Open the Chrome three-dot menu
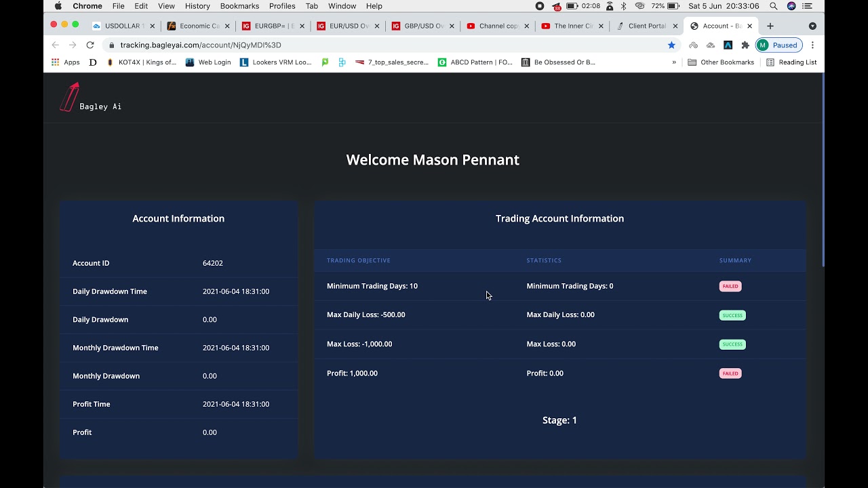 [x=812, y=45]
